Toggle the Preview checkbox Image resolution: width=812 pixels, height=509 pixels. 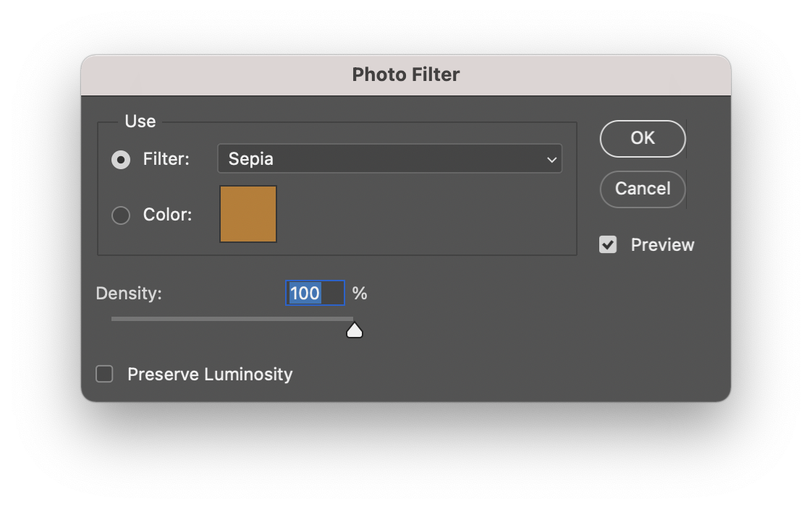click(x=608, y=245)
